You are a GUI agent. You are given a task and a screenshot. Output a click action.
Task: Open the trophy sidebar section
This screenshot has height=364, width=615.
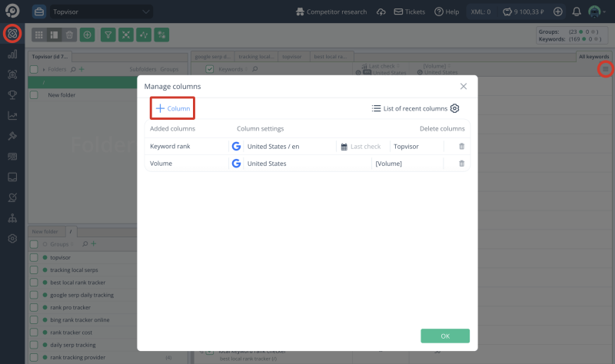(x=12, y=94)
